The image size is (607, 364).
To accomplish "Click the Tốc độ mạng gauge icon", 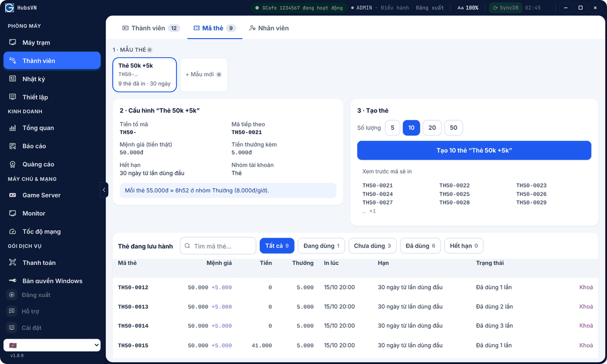I will tap(12, 231).
